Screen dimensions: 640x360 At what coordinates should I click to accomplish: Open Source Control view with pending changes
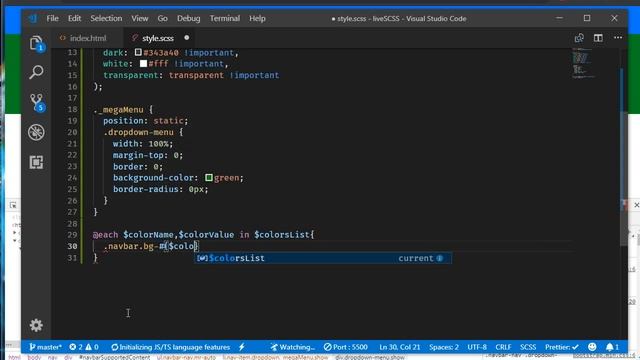37,102
